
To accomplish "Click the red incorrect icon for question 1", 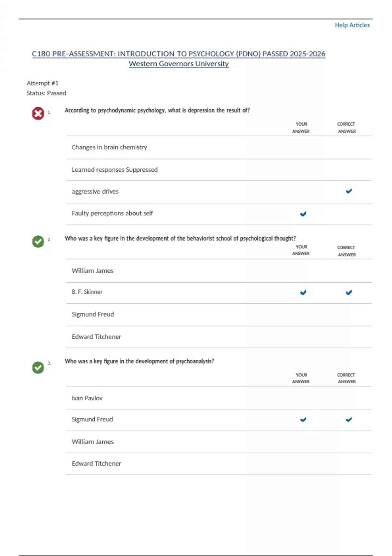I will tap(38, 113).
